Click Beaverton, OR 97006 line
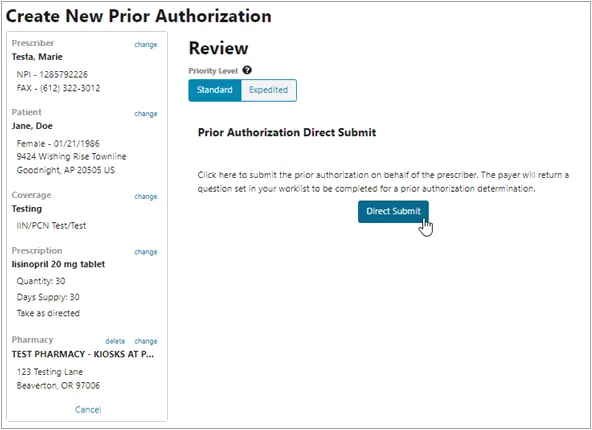The height and width of the screenshot is (430, 592). point(58,386)
